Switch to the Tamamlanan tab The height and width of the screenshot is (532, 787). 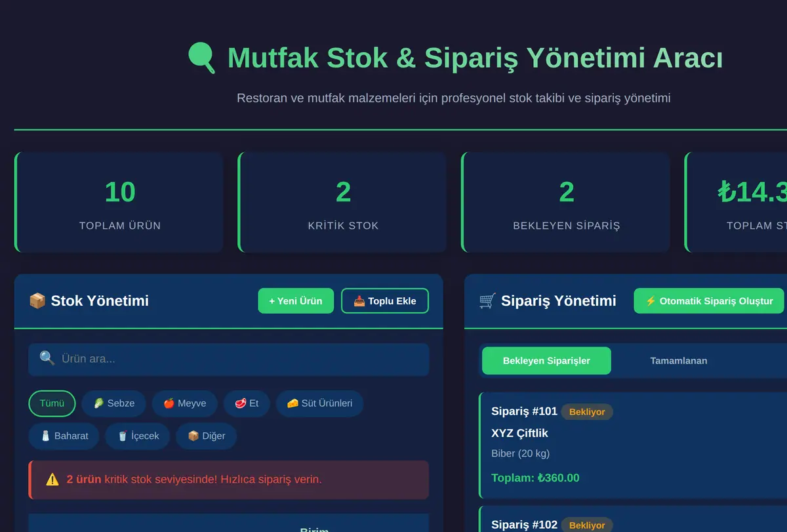tap(679, 361)
